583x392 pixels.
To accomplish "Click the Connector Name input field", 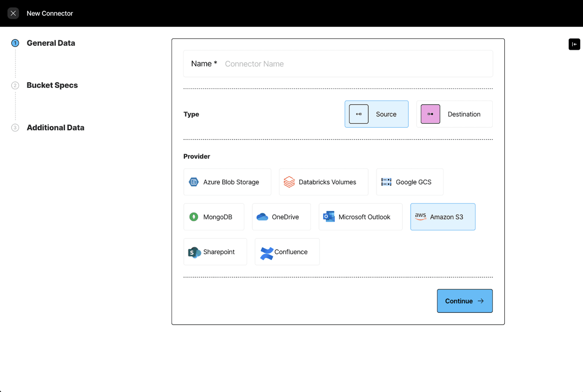I will point(338,64).
